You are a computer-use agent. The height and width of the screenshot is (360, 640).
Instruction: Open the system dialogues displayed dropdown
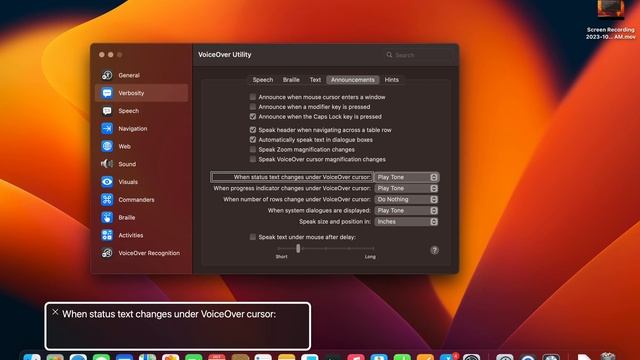click(407, 210)
